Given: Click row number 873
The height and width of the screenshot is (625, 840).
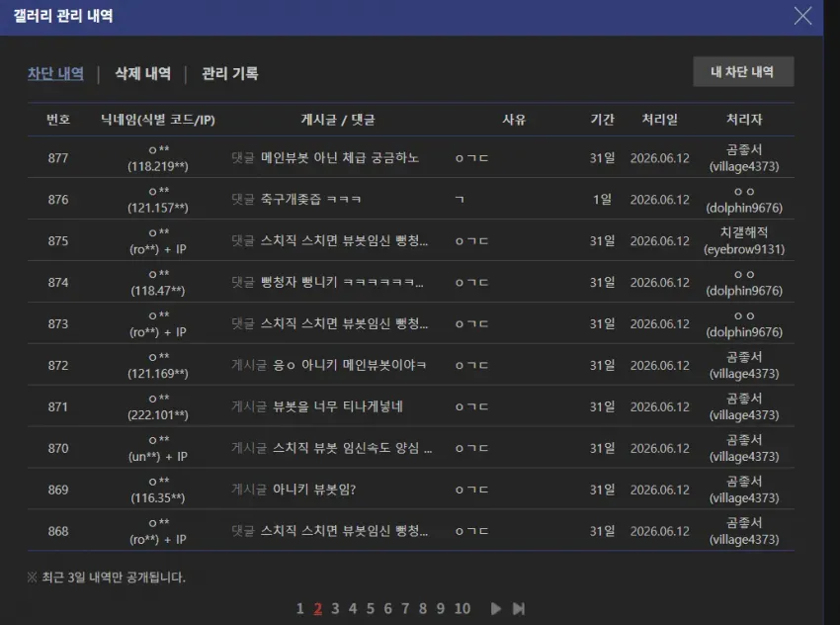Looking at the screenshot, I should click(x=58, y=323).
